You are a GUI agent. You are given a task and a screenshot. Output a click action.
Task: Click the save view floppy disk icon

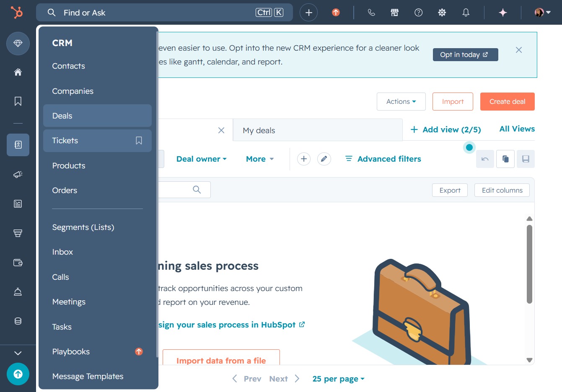click(x=526, y=159)
